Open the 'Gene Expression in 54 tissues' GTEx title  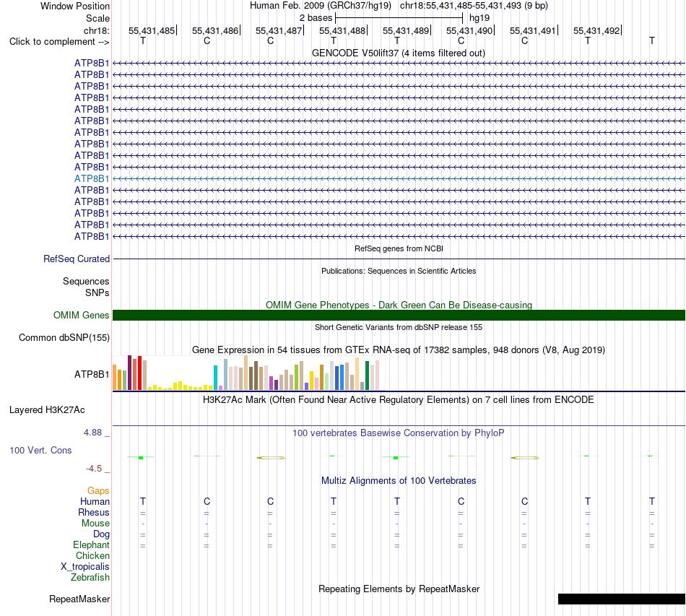coord(398,350)
